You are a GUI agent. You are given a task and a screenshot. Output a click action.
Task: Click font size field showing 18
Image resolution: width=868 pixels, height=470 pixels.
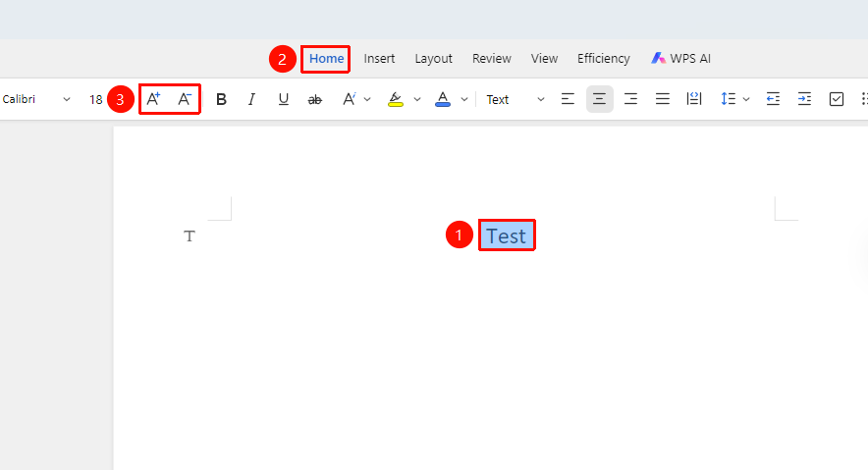coord(96,99)
